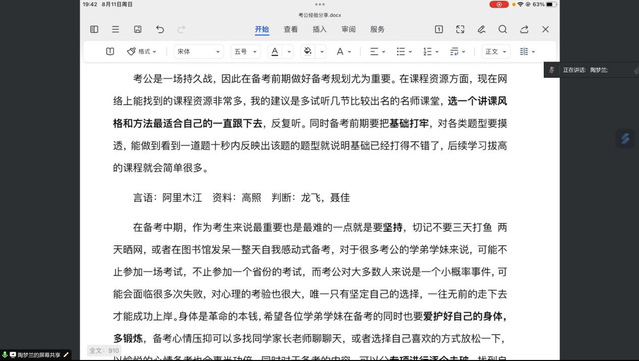Open the search magnifier icon
Image resolution: width=639 pixels, height=361 pixels.
coord(502,29)
